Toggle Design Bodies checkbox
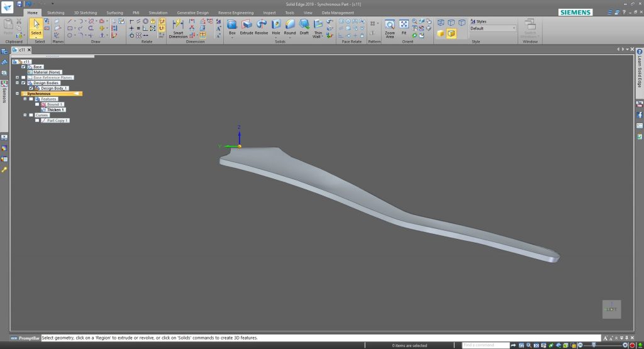Viewport: 644px width, 349px height. [x=23, y=82]
